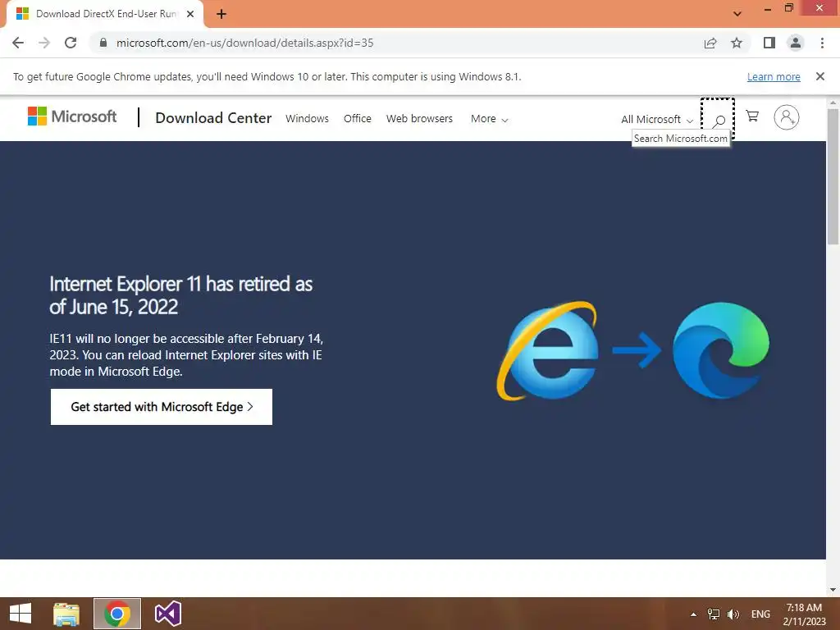Click the Internet Explorer logo image
Screen dimensions: 840x630
[x=547, y=351]
